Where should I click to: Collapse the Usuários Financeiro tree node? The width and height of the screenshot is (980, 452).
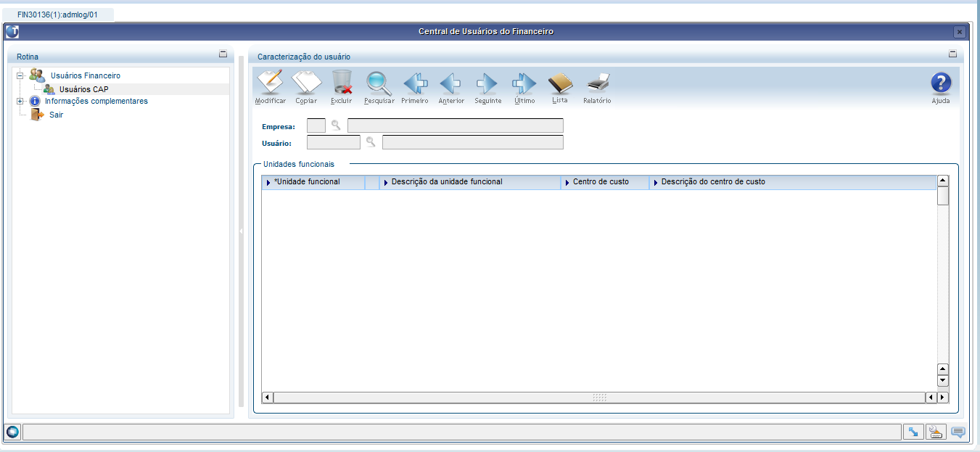[20, 75]
